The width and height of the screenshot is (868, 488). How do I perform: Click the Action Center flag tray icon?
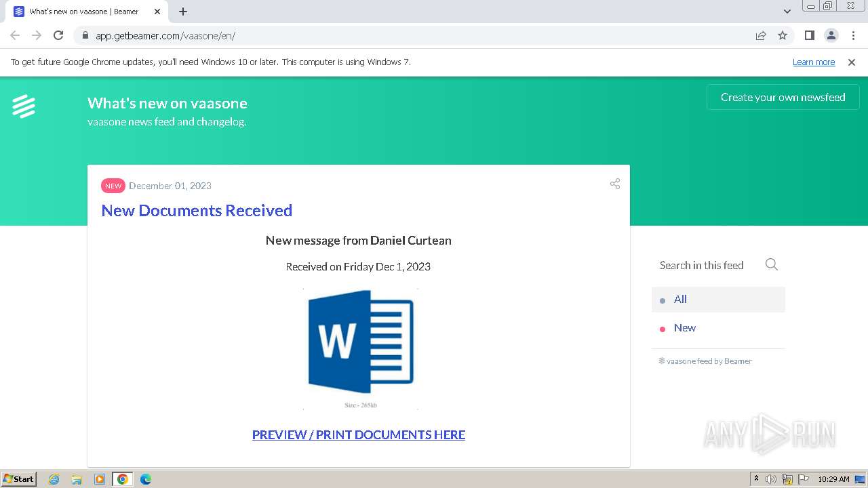tap(804, 479)
